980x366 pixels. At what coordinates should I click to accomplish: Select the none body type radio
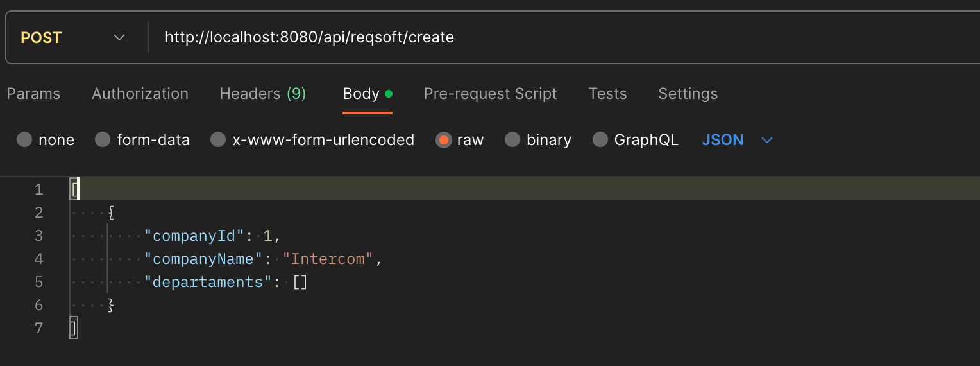tap(24, 140)
